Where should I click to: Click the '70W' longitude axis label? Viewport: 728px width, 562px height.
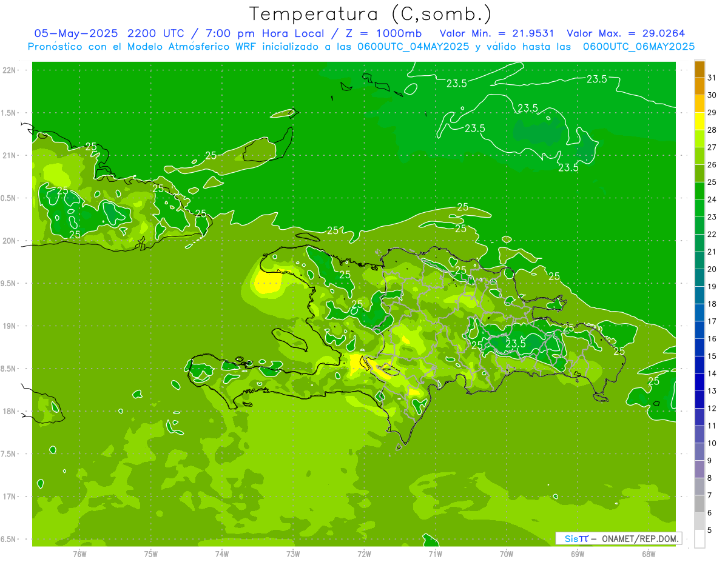click(506, 554)
